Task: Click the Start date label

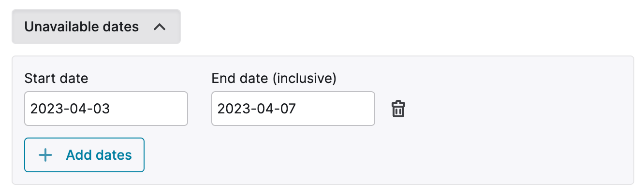Action: [x=57, y=78]
